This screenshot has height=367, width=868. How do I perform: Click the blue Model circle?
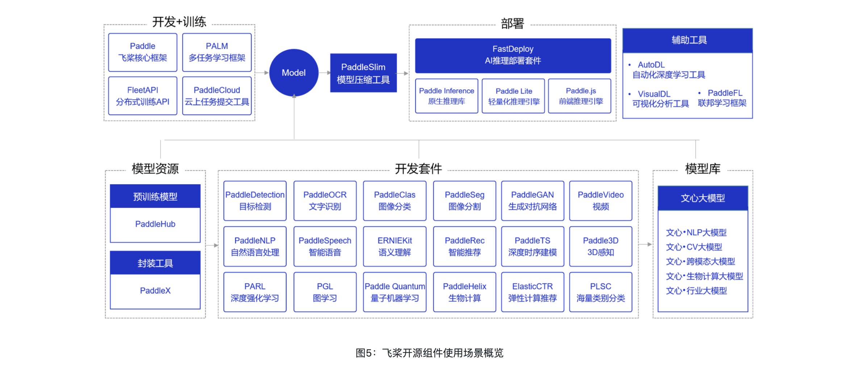294,73
